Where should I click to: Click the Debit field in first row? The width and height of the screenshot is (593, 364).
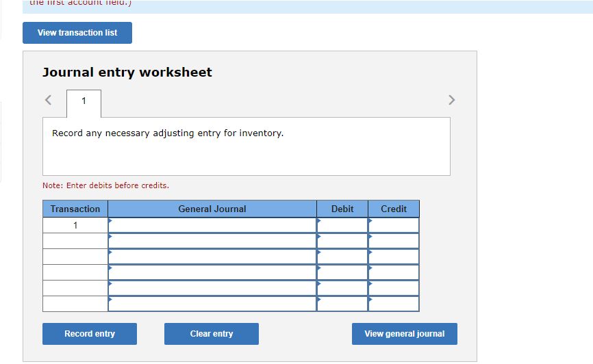(x=342, y=225)
